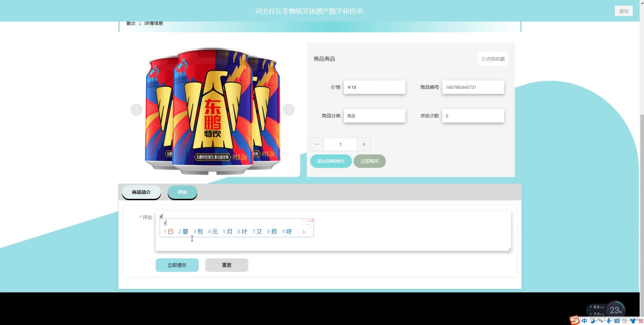Click the 商品分类 field showing 商品
This screenshot has width=644, height=325.
374,116
